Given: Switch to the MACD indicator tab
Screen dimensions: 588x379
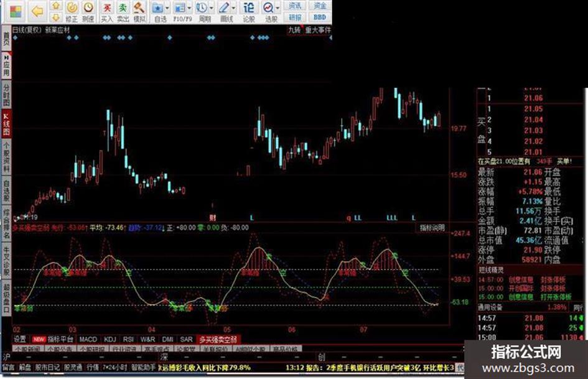Looking at the screenshot, I should click(88, 339).
